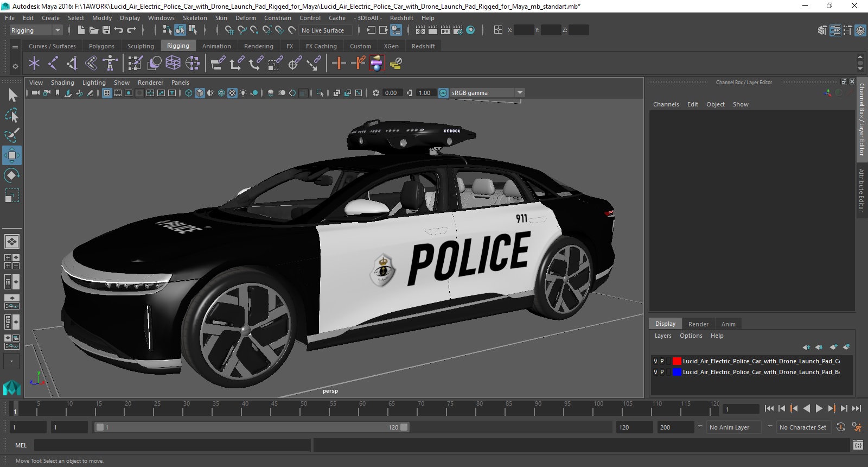Open the sRGB gamma color space dropdown
Screen dimensions: 868x467
click(x=487, y=93)
